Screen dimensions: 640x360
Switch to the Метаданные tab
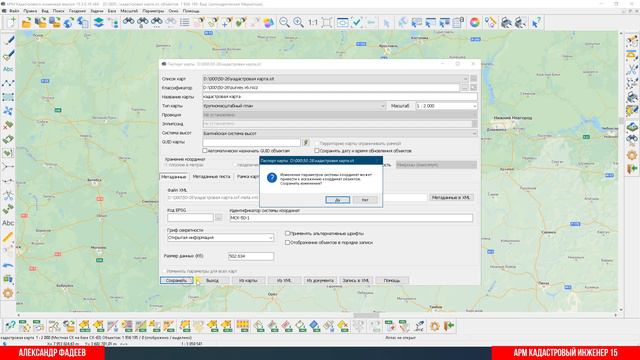tap(173, 177)
